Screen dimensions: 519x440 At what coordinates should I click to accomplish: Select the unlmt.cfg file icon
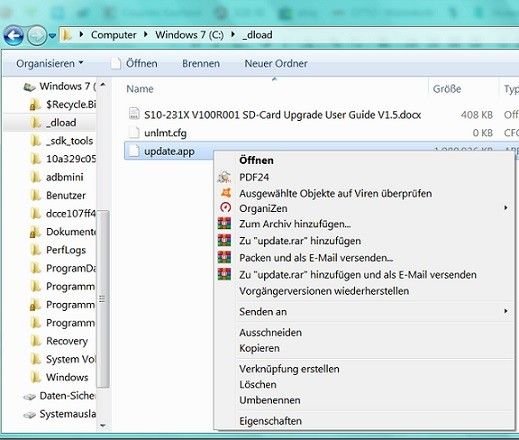point(134,132)
